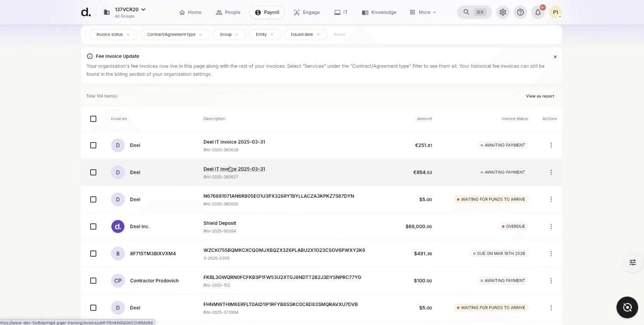Open actions menu for Shield Deposit invoice
Viewport: 644px width, 325px height.
click(551, 227)
